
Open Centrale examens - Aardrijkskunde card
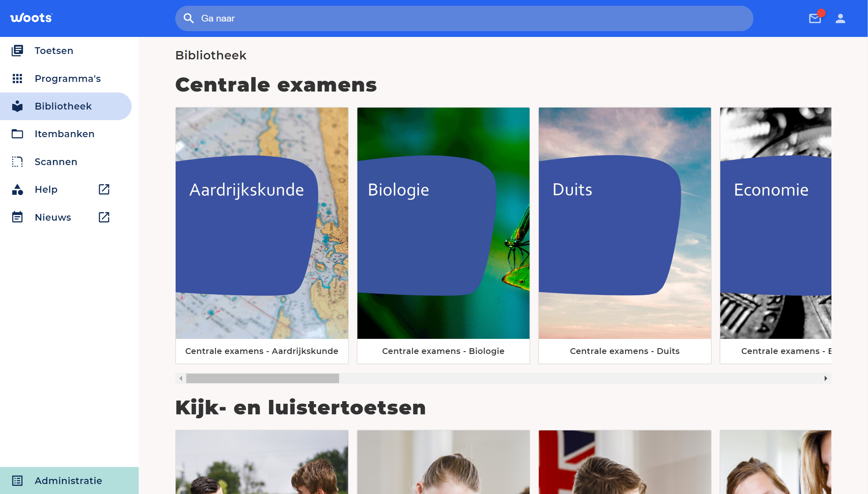[x=262, y=236]
